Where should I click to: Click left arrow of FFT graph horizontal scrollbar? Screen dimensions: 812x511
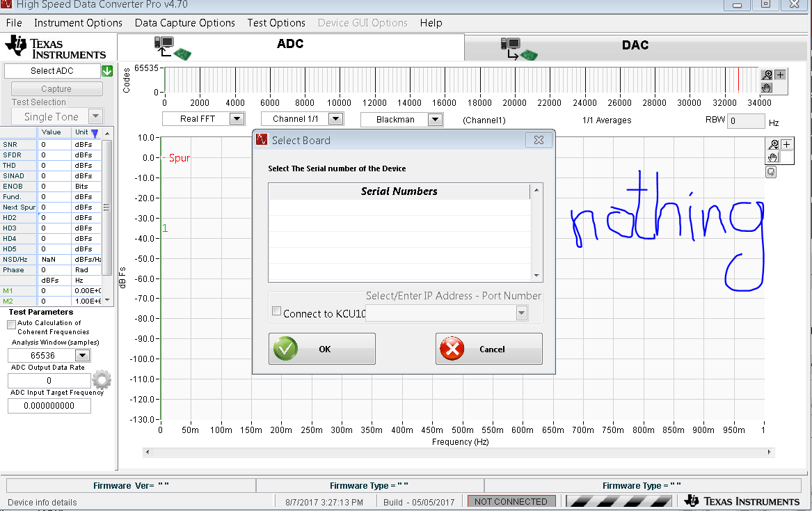[x=148, y=452]
